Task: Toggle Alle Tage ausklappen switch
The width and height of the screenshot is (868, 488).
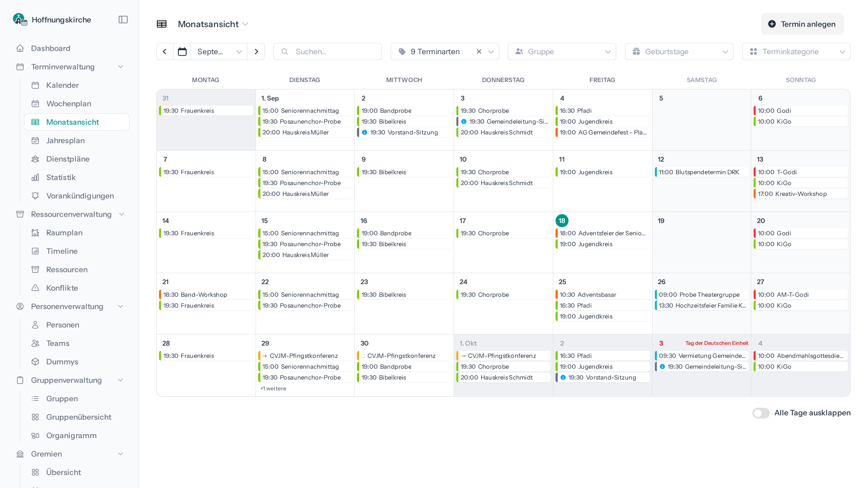Action: [761, 413]
